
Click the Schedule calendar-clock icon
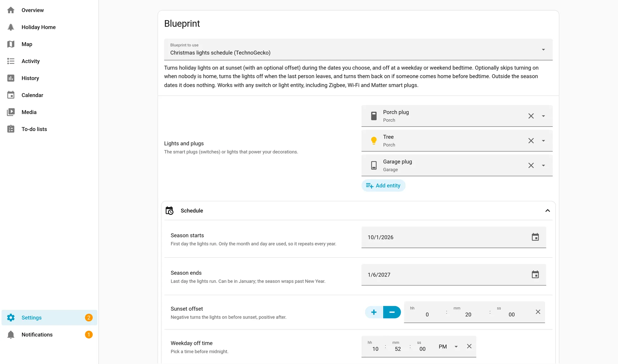(169, 210)
